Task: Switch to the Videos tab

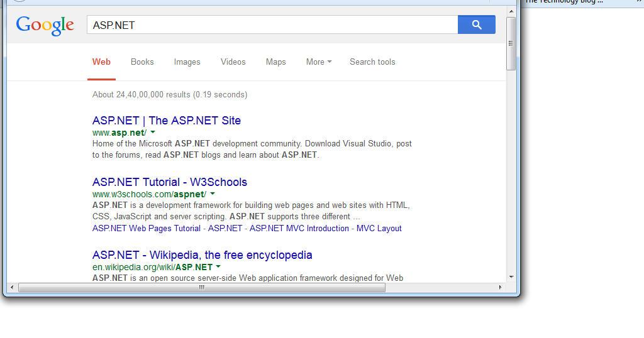Action: (233, 62)
